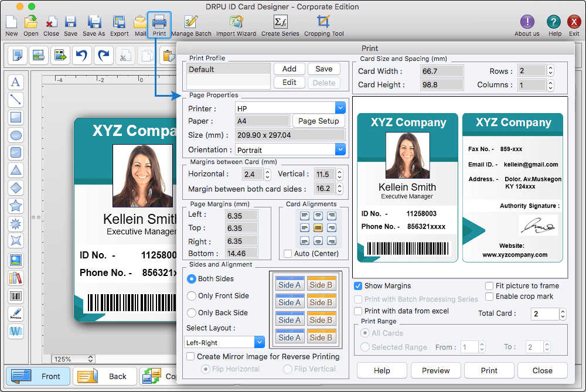Adjust the Columns stepper
Viewport: 586px width, 392px height.
tap(550, 85)
